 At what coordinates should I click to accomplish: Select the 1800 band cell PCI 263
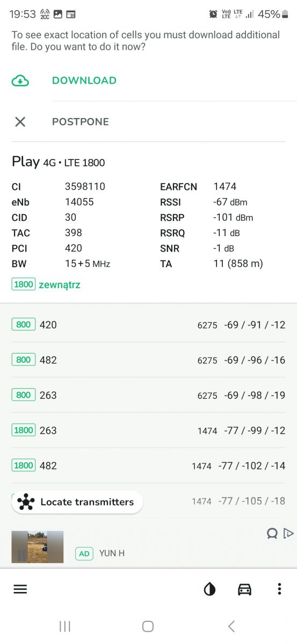click(x=148, y=430)
